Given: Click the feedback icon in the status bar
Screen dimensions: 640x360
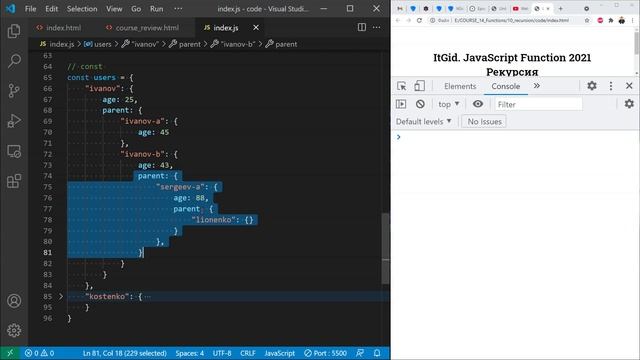Looking at the screenshot, I should [360, 353].
